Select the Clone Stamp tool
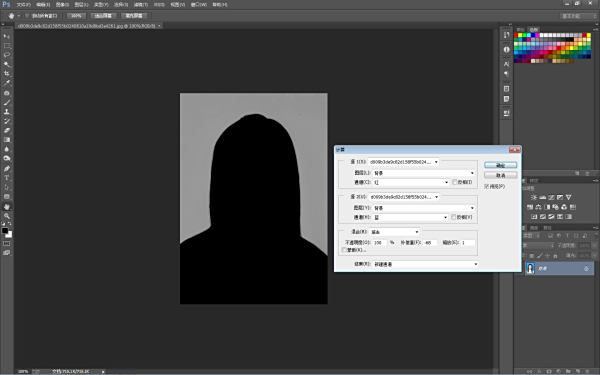The height and width of the screenshot is (375, 600). 7,112
